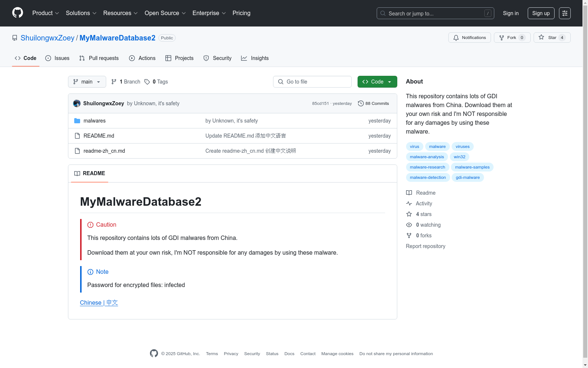588x368 pixels.
Task: Click the Go to file search field
Action: [312, 82]
